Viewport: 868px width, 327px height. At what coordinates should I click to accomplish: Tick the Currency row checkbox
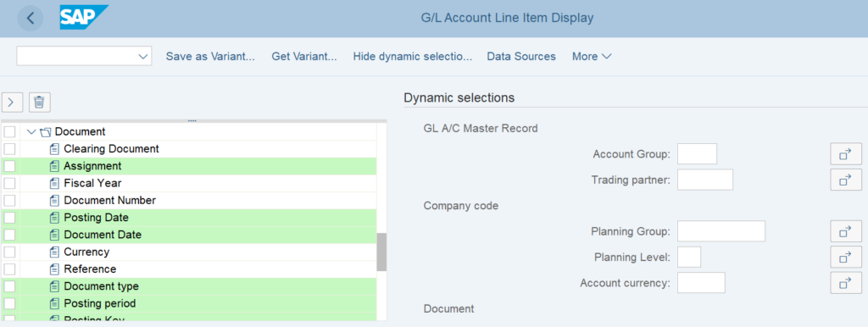[x=9, y=252]
